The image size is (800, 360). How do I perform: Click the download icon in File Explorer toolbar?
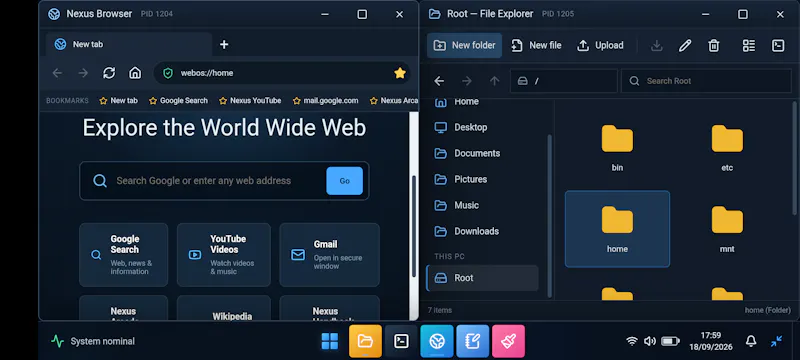click(x=657, y=45)
